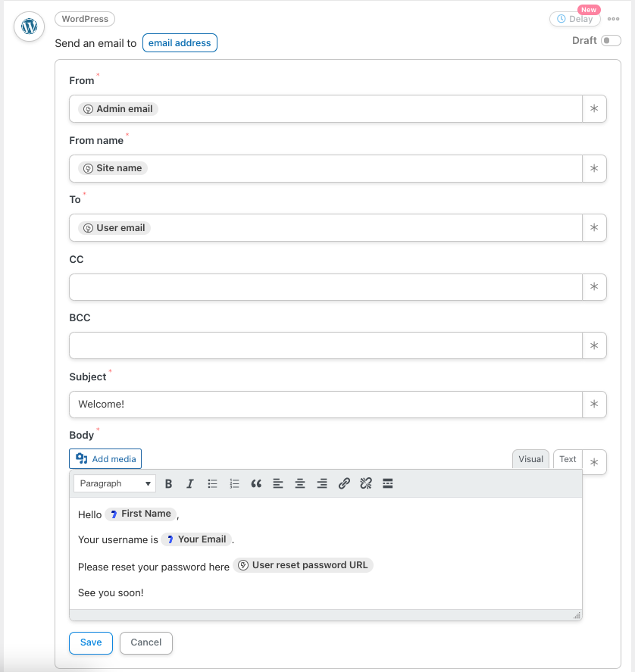635x672 pixels.
Task: Toggle bold formatting in body editor
Action: point(168,484)
